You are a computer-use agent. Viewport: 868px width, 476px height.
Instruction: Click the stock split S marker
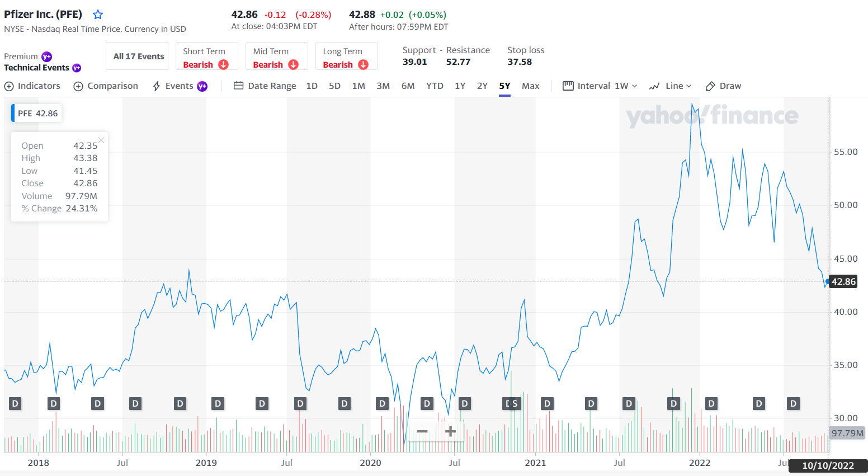(515, 403)
